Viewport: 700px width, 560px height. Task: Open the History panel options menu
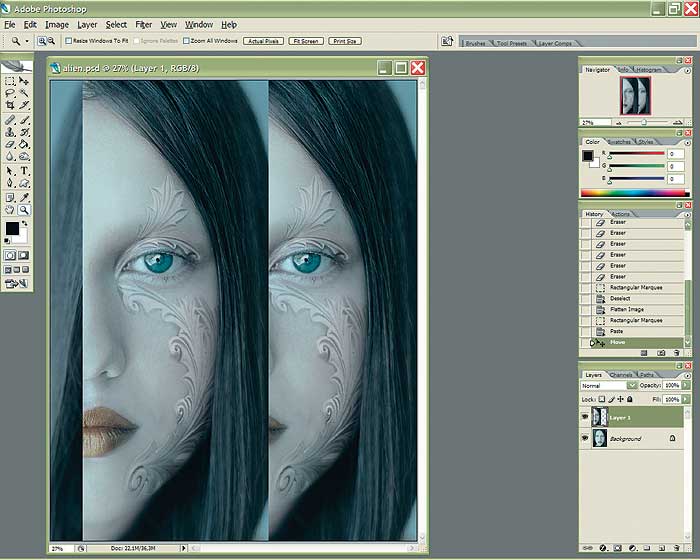point(687,215)
